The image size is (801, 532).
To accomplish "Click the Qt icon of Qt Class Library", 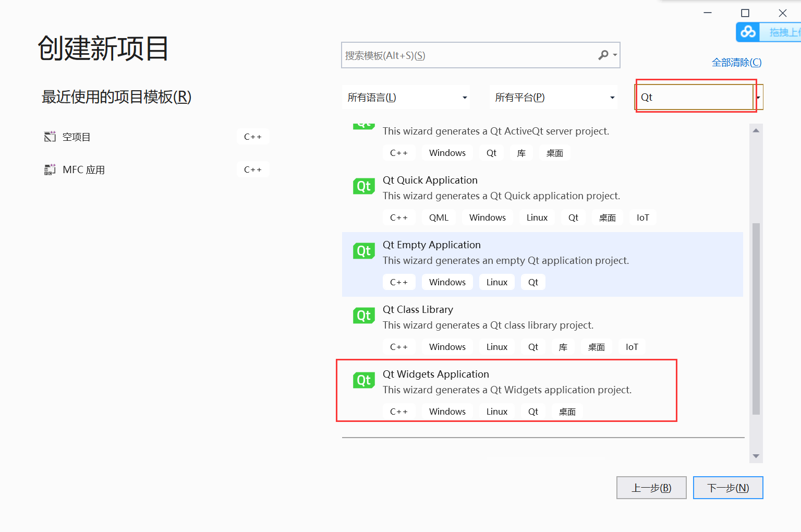I will pyautogui.click(x=364, y=316).
